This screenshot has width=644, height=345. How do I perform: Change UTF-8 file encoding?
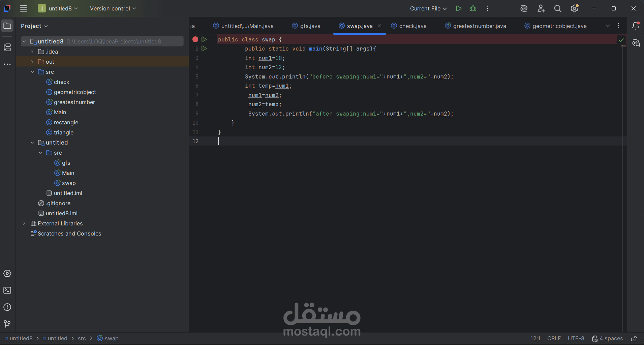pyautogui.click(x=576, y=339)
